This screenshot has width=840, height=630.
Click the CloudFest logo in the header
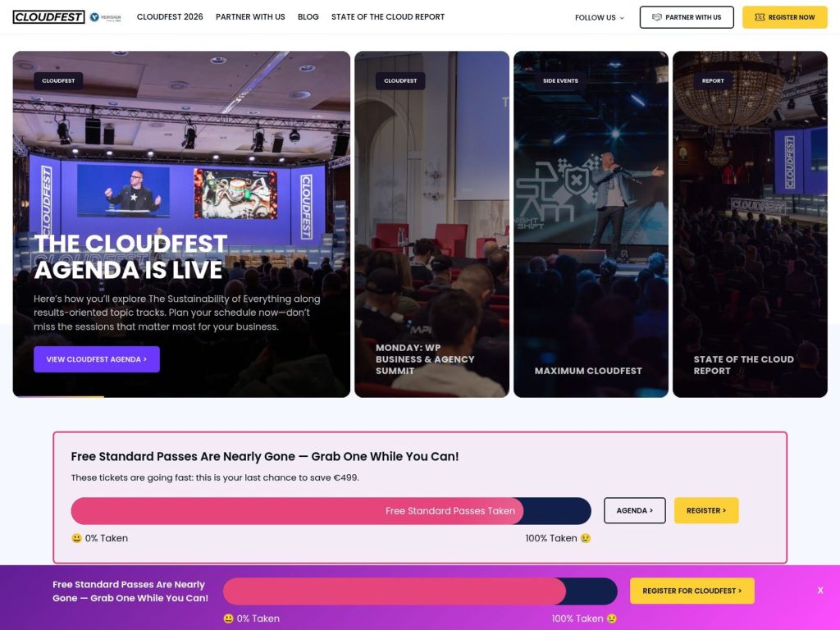coord(48,16)
